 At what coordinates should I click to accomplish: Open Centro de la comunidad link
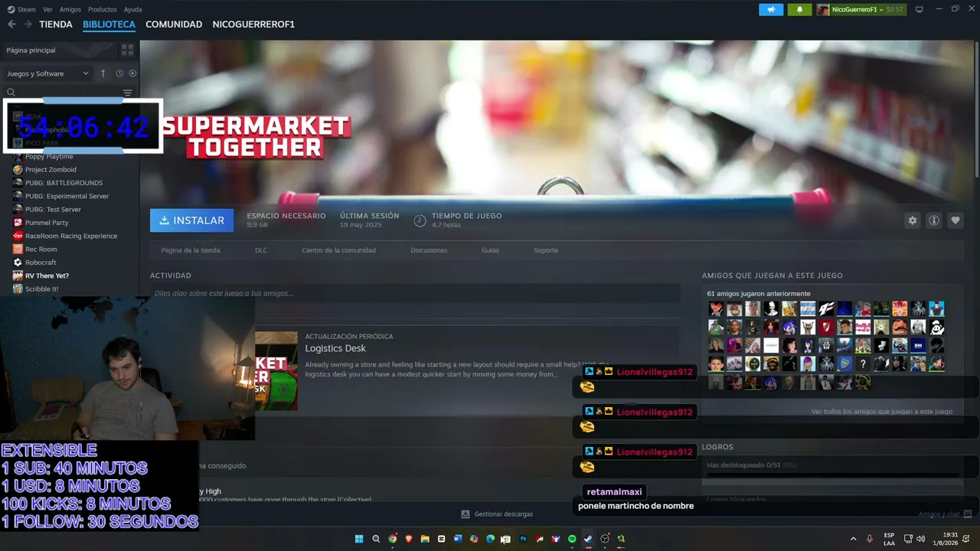pos(338,250)
